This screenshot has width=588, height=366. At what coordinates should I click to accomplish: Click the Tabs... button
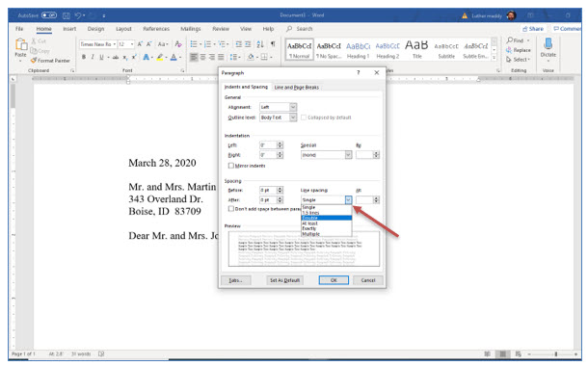click(x=236, y=280)
